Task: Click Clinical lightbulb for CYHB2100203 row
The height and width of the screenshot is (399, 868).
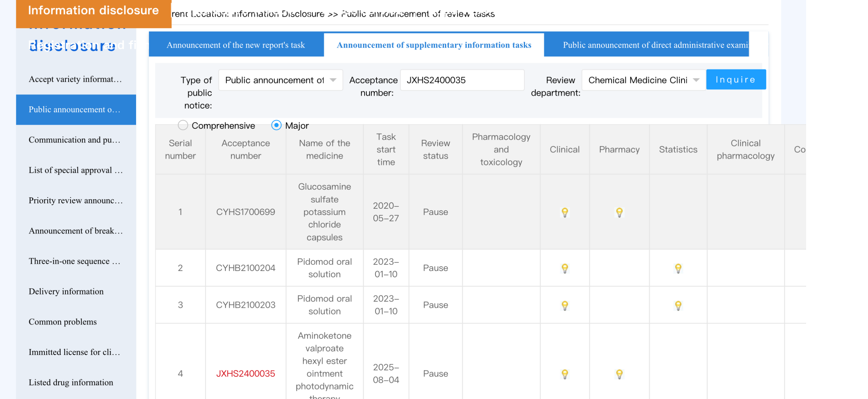Action: [x=565, y=305]
